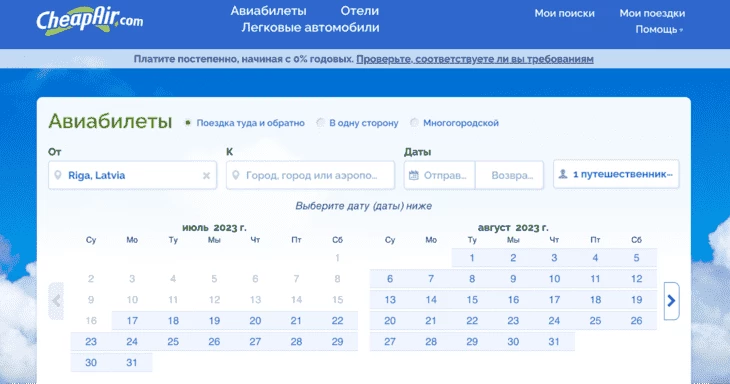Screen dimensions: 730x384
Task: Select the Поездка туда и обратно radio option
Action: click(188, 123)
